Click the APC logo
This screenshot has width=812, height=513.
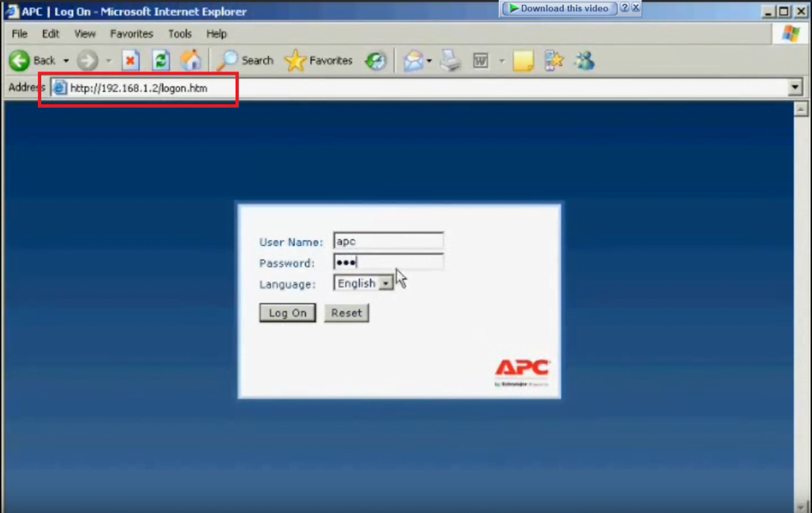[x=523, y=373]
